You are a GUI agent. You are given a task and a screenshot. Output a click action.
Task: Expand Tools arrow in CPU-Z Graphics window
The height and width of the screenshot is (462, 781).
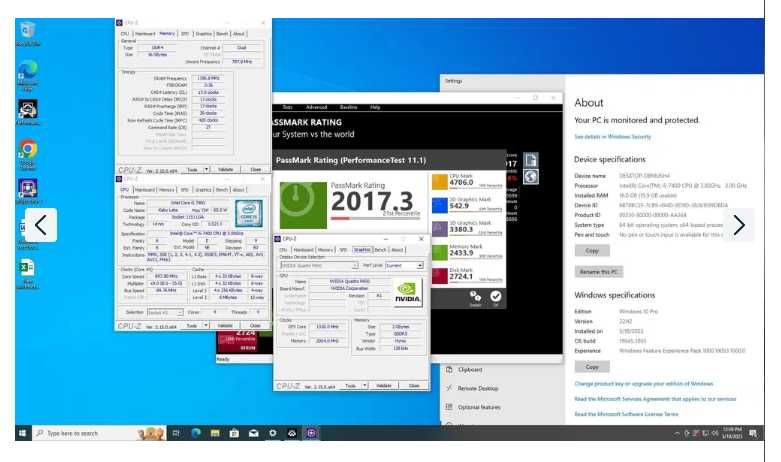coord(365,386)
